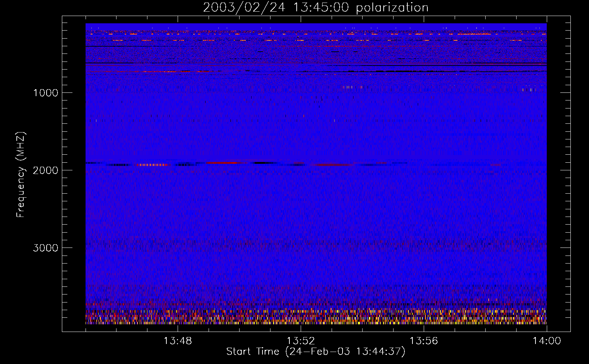Click the '13:48' time tick label
This screenshot has width=589, height=364.
[178, 341]
